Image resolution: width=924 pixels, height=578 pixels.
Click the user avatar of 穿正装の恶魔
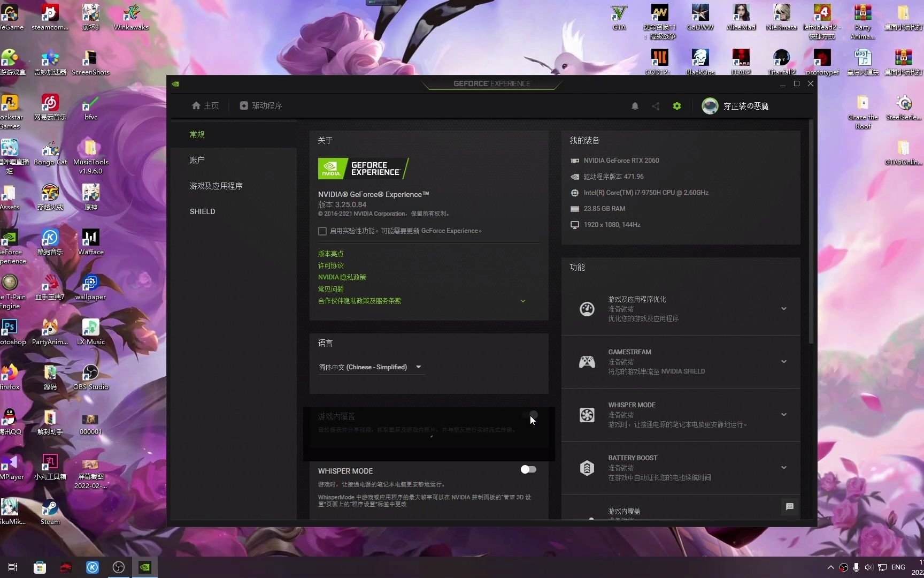[710, 106]
